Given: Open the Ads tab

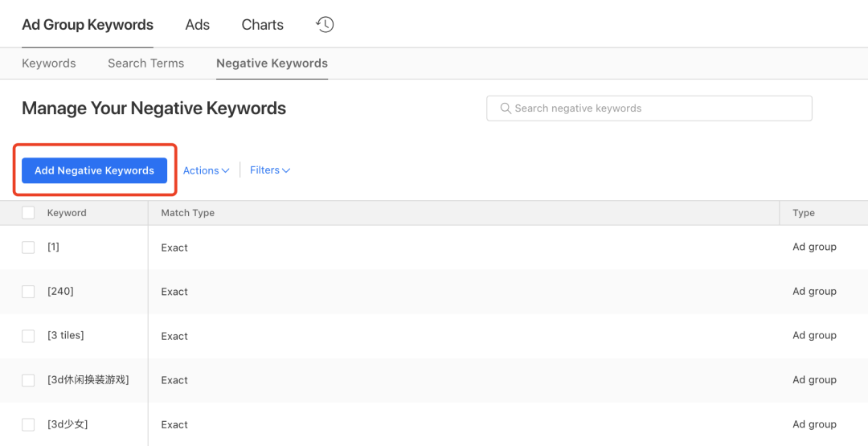Looking at the screenshot, I should [x=197, y=25].
